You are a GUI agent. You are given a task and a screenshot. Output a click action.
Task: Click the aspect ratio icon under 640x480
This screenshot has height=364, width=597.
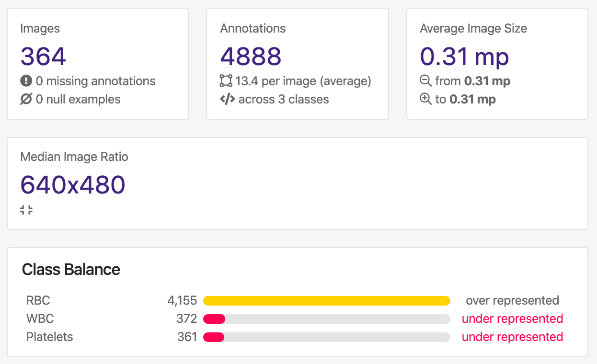(27, 209)
